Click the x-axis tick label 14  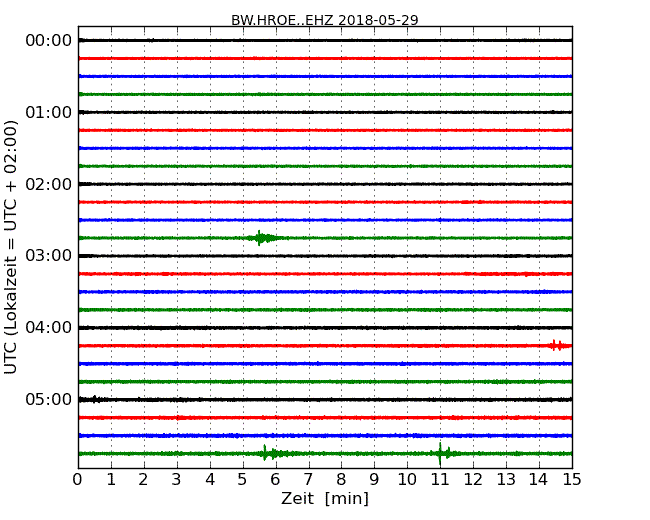click(539, 480)
